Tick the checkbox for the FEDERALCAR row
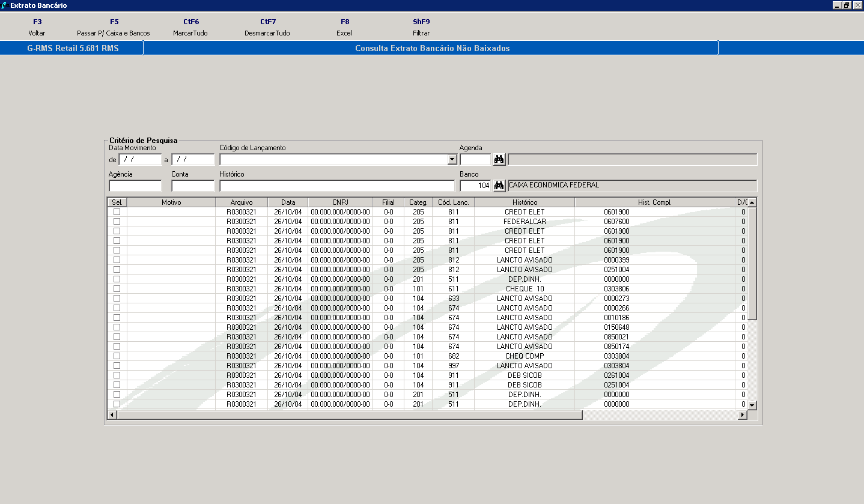The image size is (864, 504). [117, 222]
